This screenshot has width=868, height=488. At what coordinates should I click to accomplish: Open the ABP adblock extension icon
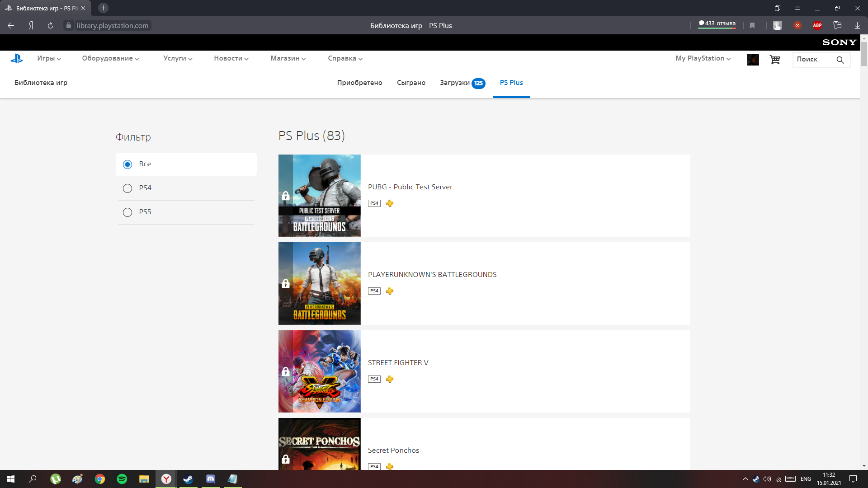(x=817, y=25)
